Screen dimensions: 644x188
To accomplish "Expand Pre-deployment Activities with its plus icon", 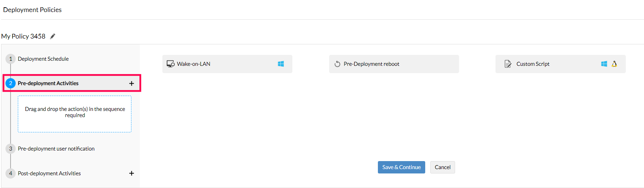I will click(131, 83).
